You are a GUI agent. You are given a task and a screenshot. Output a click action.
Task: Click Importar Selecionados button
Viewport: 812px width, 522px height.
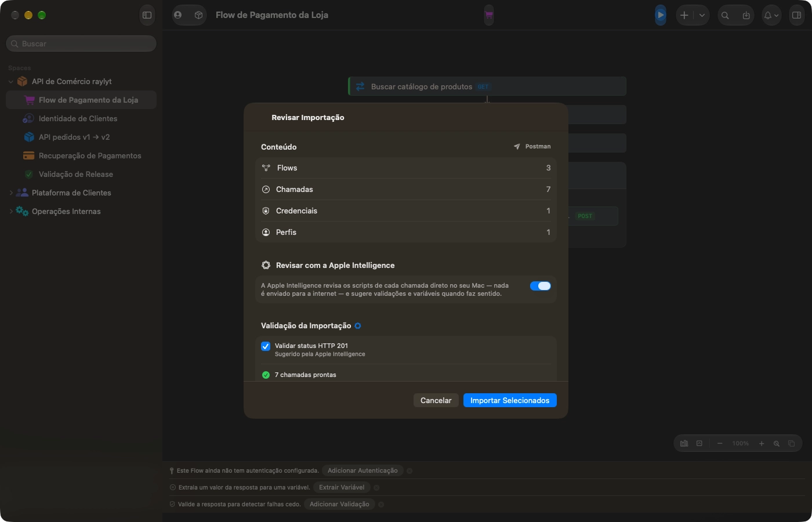(510, 400)
